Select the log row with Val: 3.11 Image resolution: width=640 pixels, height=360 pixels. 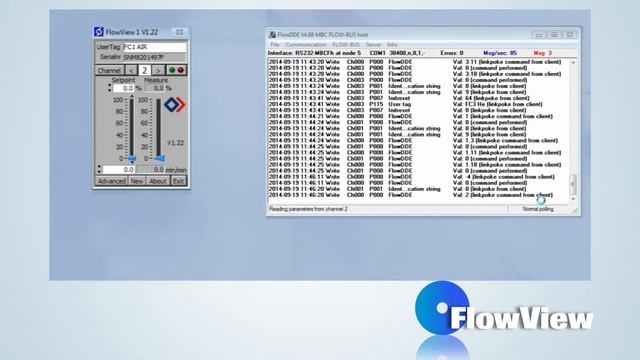[x=418, y=62]
